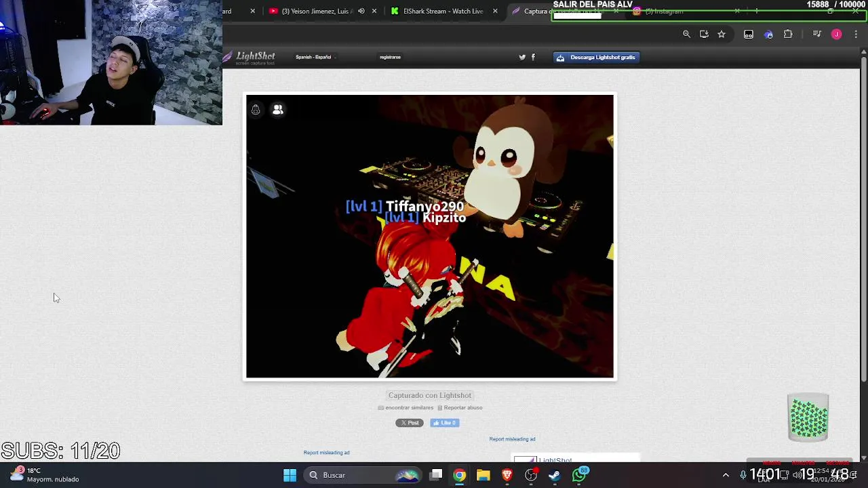Viewport: 868px width, 488px height.
Task: Click the people icon on the screenshot
Action: click(277, 110)
